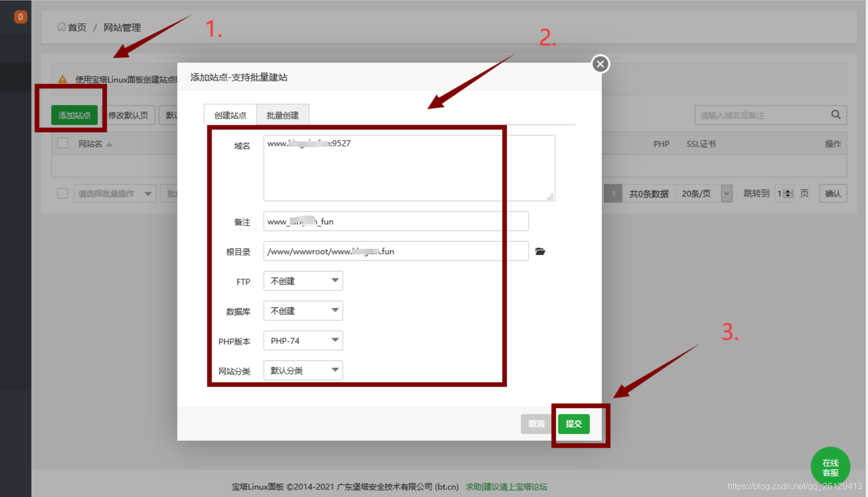Open the 20条/页 page size dropdown
This screenshot has height=497, width=868.
[704, 193]
